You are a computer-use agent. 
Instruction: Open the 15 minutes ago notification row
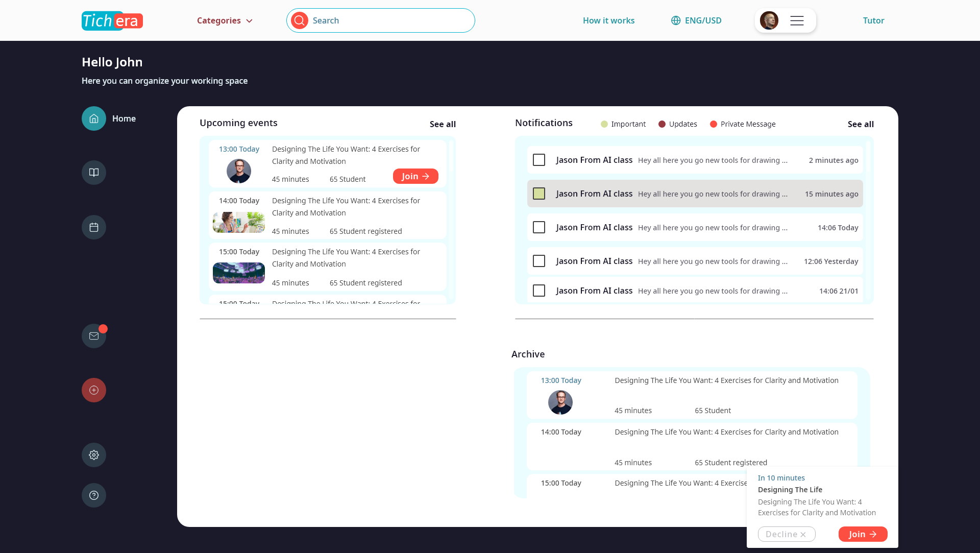(x=695, y=194)
